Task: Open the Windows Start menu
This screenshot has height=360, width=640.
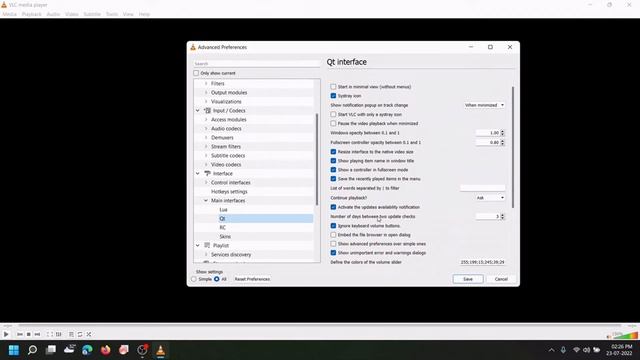Action: pyautogui.click(x=14, y=350)
